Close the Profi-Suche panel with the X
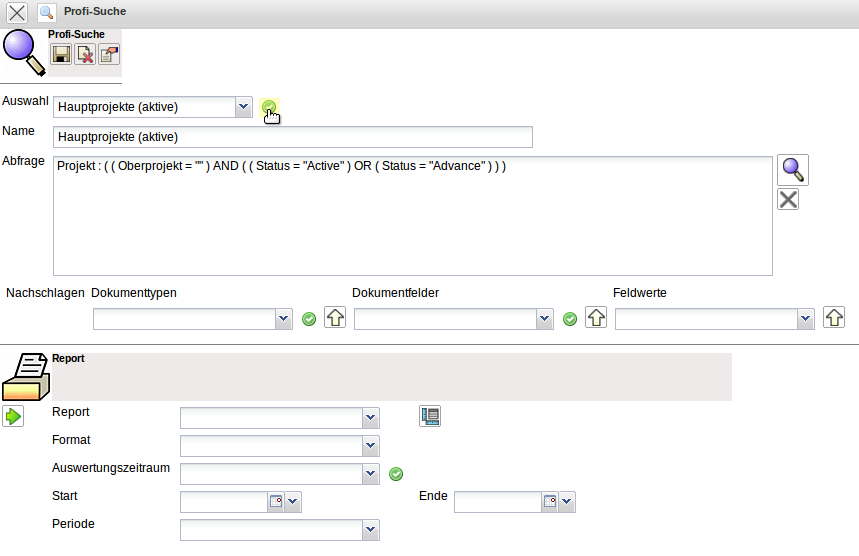Screen dimensions: 859x556 [17, 13]
